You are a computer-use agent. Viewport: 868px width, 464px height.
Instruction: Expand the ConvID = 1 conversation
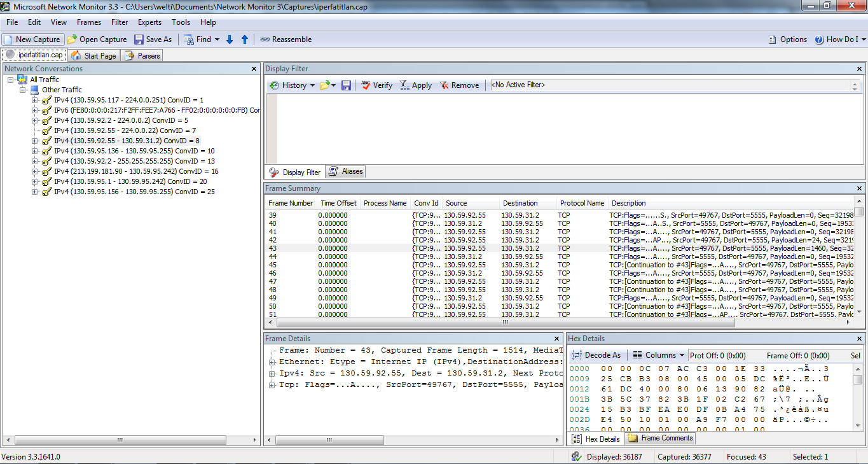click(x=35, y=100)
